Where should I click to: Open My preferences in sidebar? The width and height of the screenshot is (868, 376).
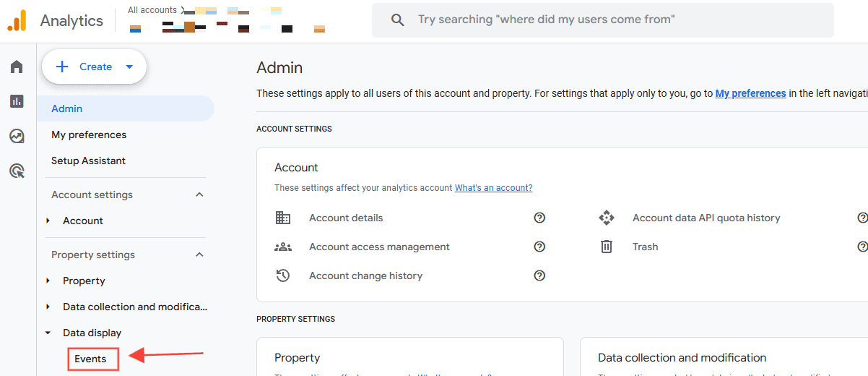click(x=89, y=134)
